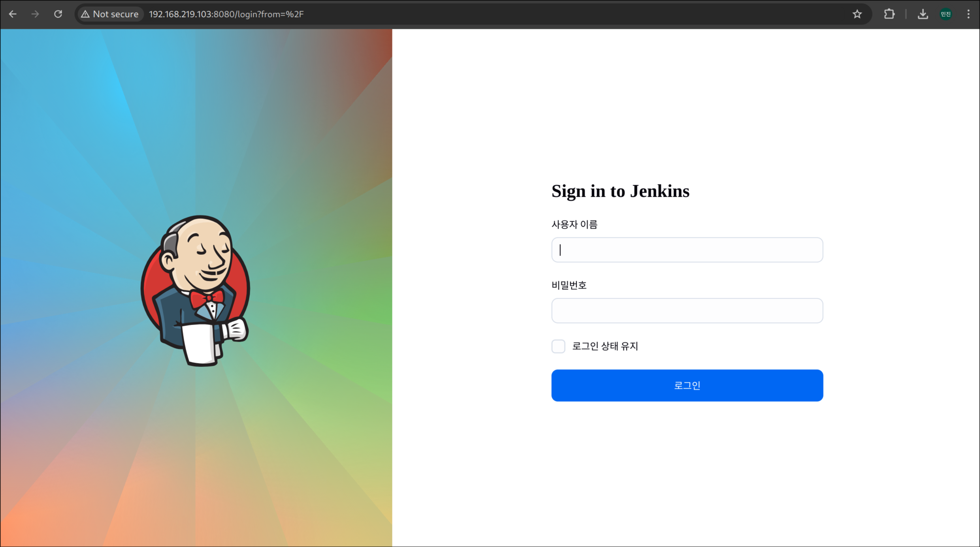Click the browser forward arrow
Viewport: 980px width, 547px height.
coord(35,14)
